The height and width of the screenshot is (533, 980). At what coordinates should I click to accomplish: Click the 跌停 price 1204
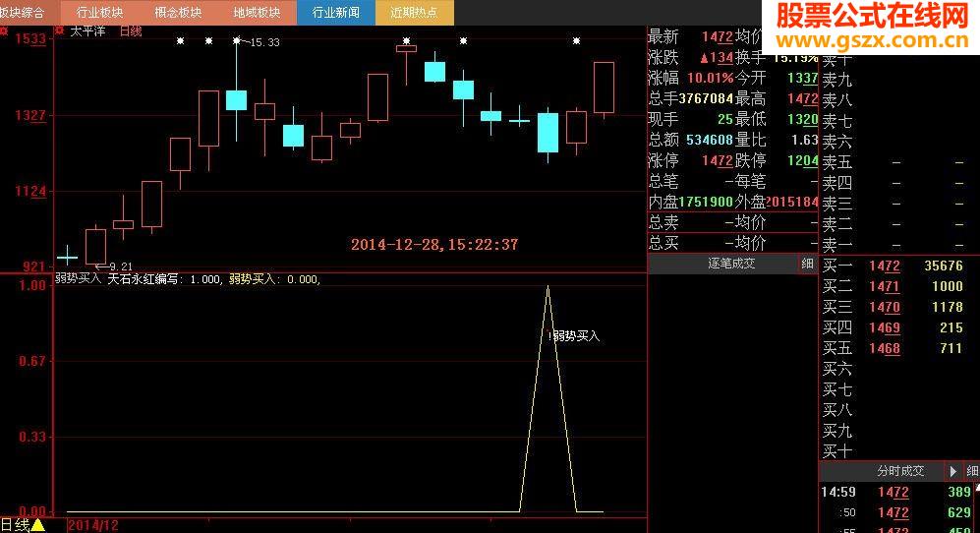[x=802, y=160]
